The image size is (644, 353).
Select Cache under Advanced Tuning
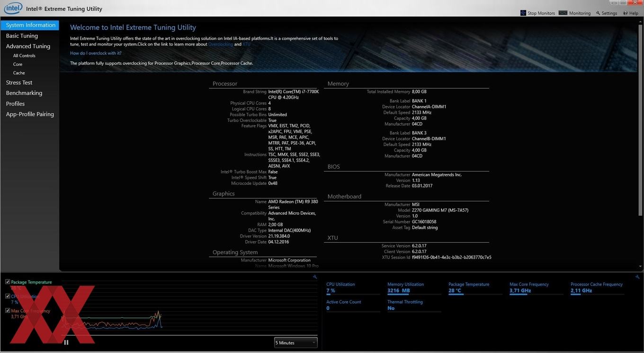pyautogui.click(x=19, y=73)
